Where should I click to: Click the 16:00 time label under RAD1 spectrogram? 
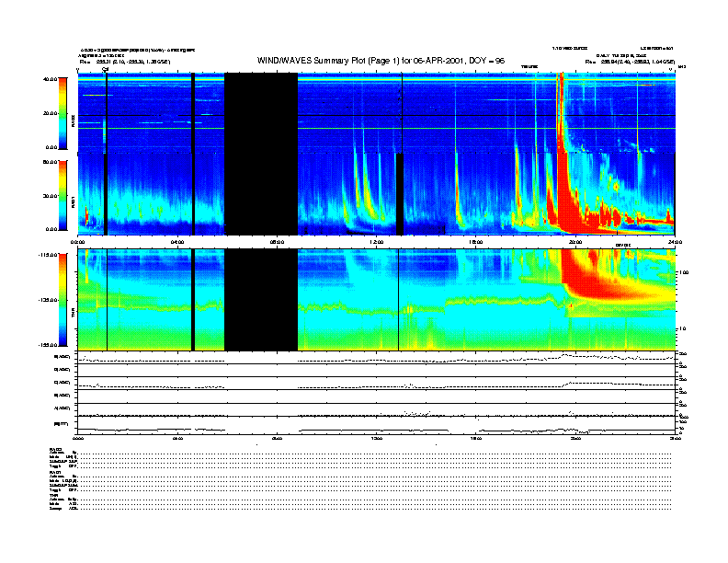pyautogui.click(x=476, y=242)
